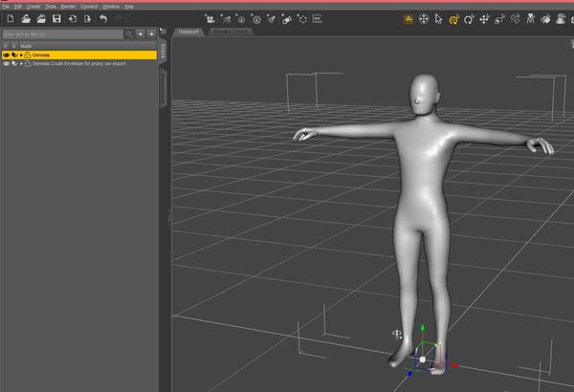Hide the Genesis node with eye icon
Screen dimensions: 574x392
[6, 55]
